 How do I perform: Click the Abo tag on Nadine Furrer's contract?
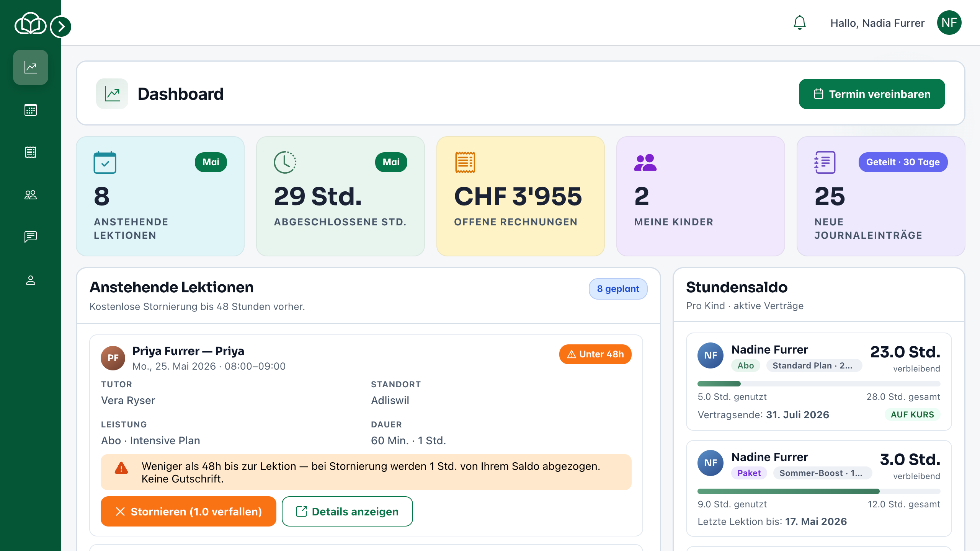tap(746, 366)
